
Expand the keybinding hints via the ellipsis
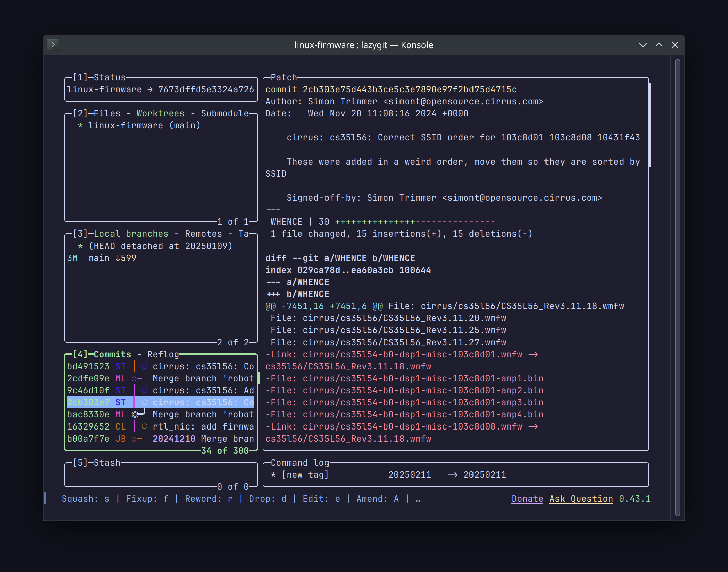418,499
